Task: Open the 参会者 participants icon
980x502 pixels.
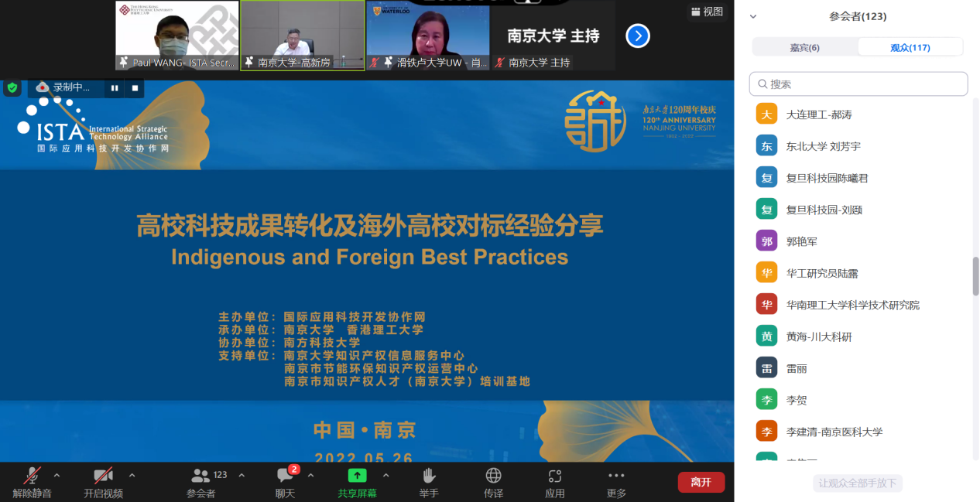Action: click(200, 476)
